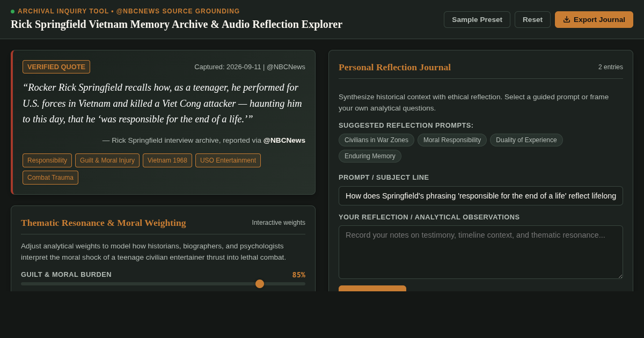This screenshot has height=338, width=644.
Task: Click 'Captured: 2026-09-11 | @NBCNews' text
Action: [x=250, y=67]
